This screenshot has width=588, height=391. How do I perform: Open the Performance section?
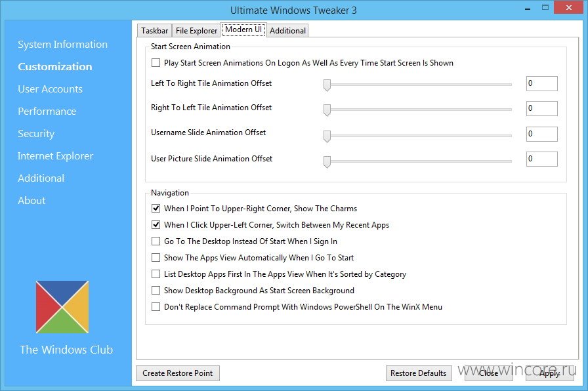click(x=47, y=112)
